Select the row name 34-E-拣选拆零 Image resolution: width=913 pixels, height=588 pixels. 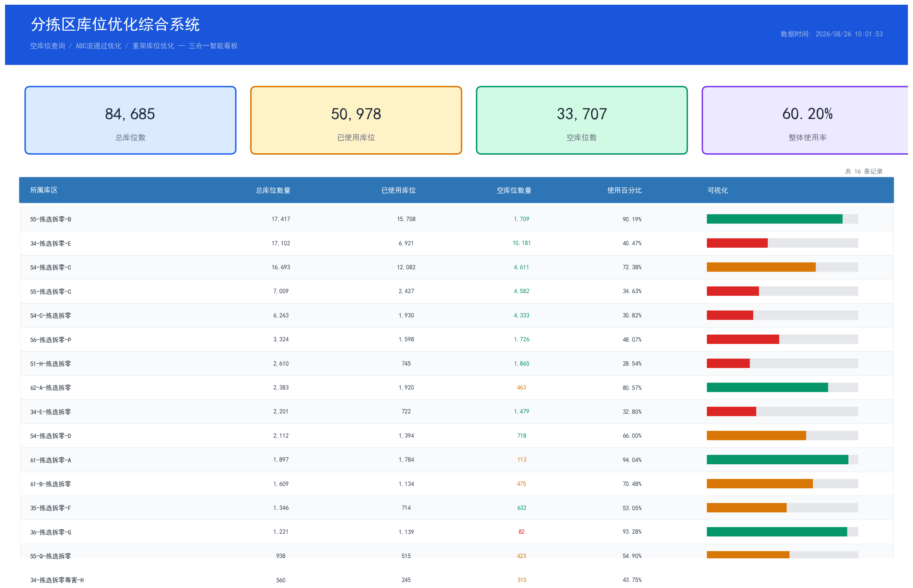coord(51,412)
